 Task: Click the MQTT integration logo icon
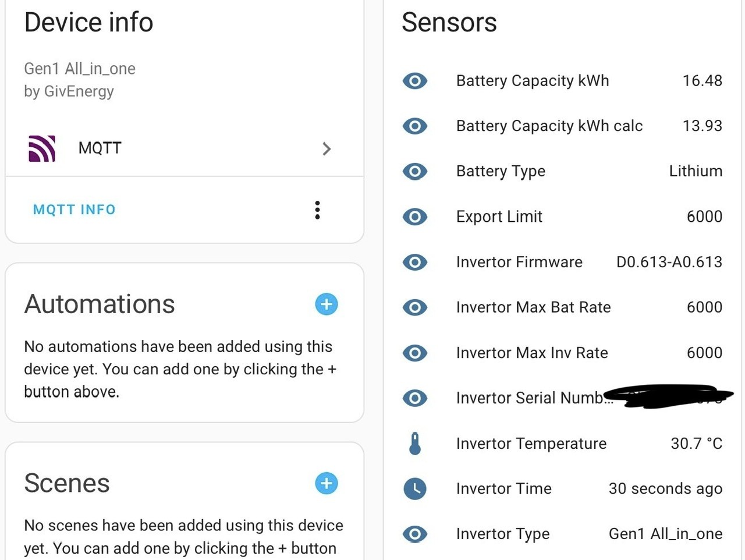click(x=42, y=148)
